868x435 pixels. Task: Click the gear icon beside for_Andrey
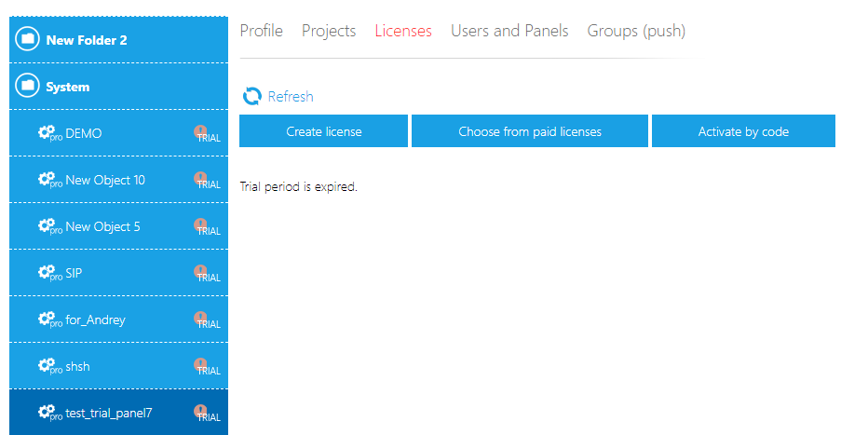coord(47,319)
